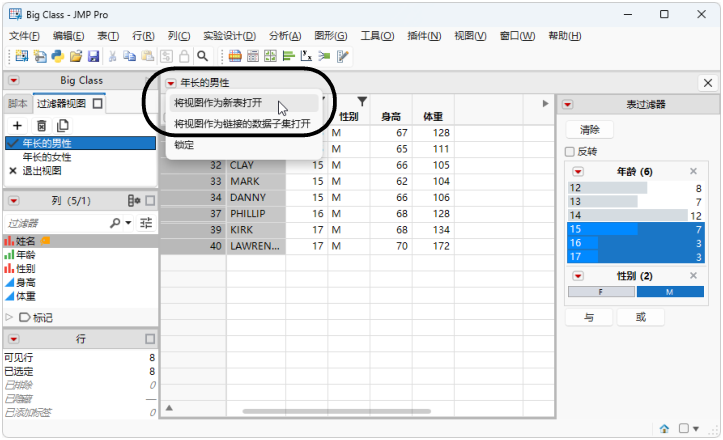The height and width of the screenshot is (440, 723).
Task: Open the 文件(F) menu
Action: click(24, 36)
